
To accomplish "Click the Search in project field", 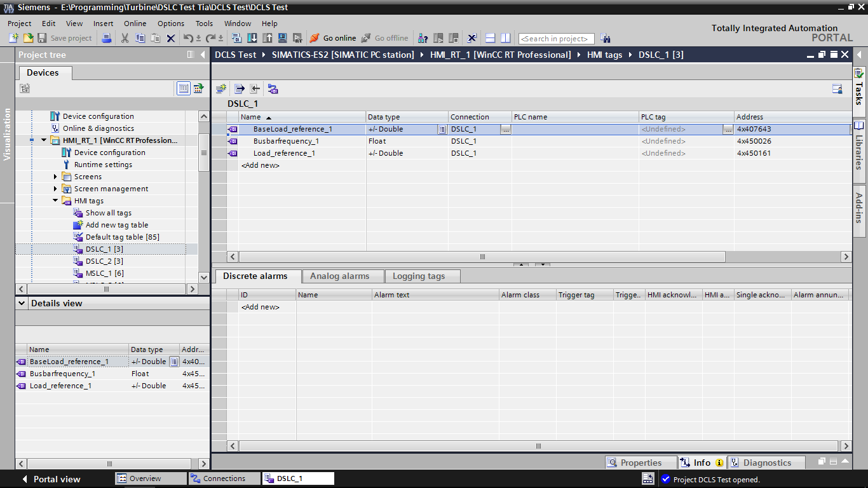I will point(556,39).
